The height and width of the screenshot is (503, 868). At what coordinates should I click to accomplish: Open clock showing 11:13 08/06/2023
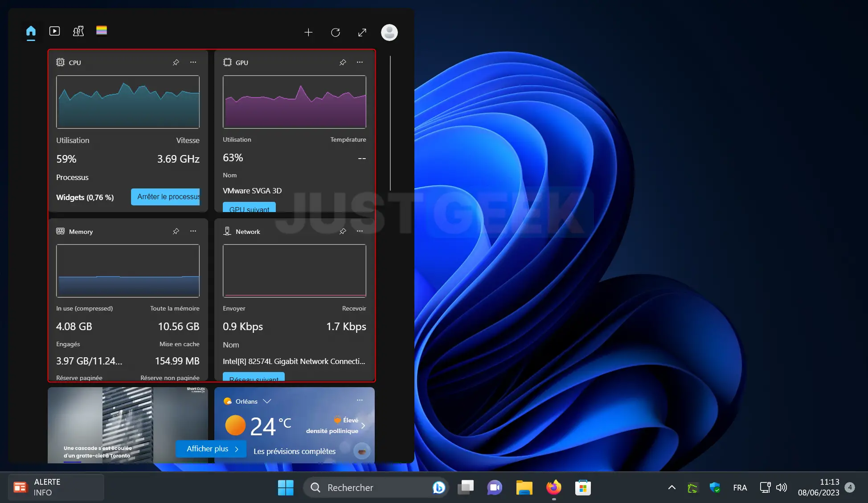(x=819, y=487)
